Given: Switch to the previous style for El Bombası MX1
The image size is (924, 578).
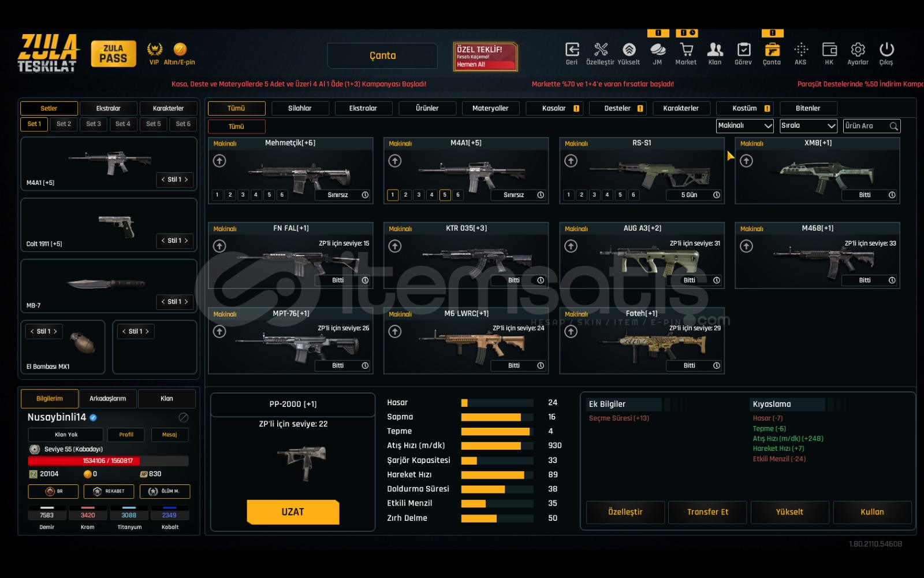Looking at the screenshot, I should (32, 332).
